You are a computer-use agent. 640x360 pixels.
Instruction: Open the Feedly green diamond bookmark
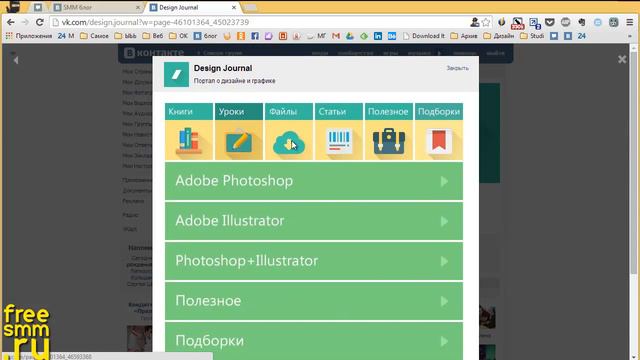(x=364, y=36)
